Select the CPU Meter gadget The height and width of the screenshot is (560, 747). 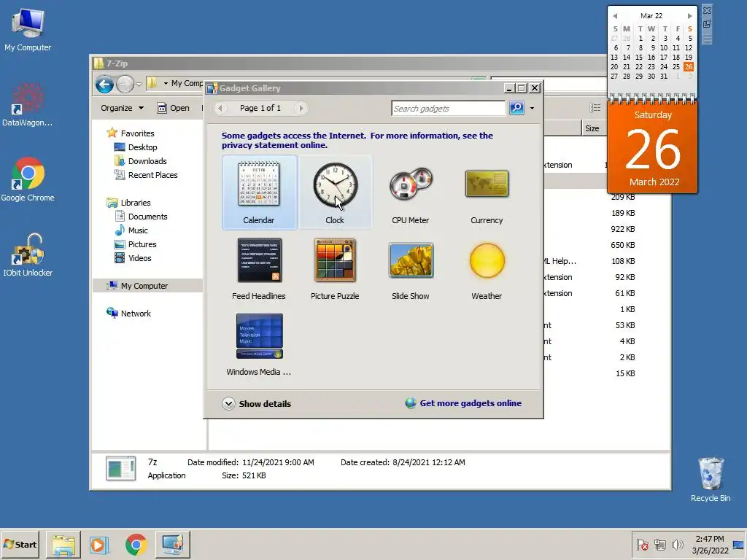pyautogui.click(x=410, y=192)
